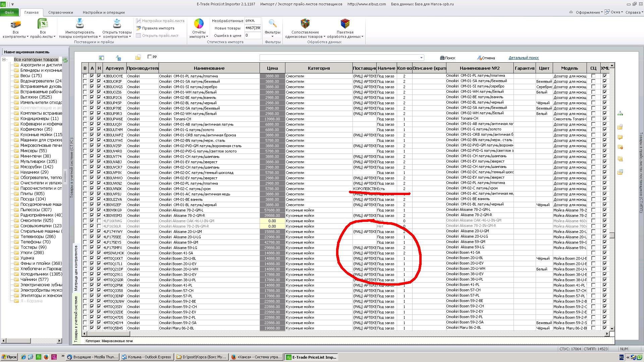Launch Firefox from the quick launch bar
Image resolution: width=644 pixels, height=362 pixels.
pos(46,357)
